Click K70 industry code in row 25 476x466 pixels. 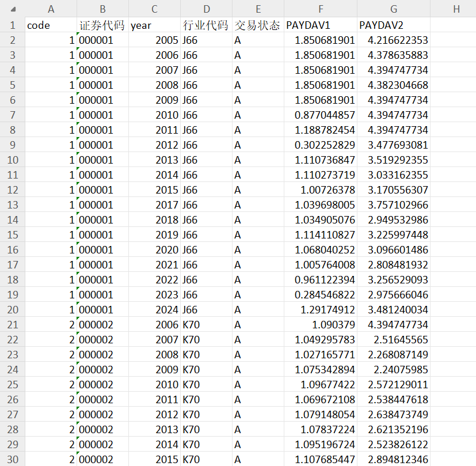tap(207, 385)
